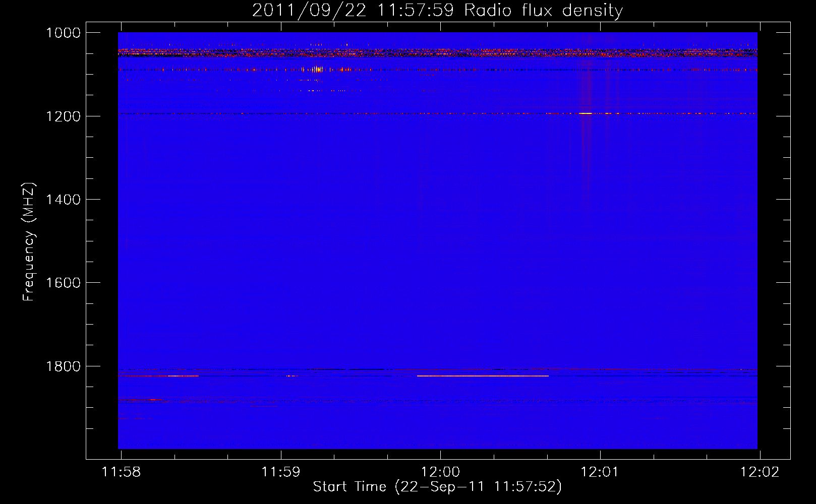This screenshot has width=816, height=504.
Task: Click the 'Start Time (22-Sep-11 11:57:52)' label
Action: click(437, 487)
